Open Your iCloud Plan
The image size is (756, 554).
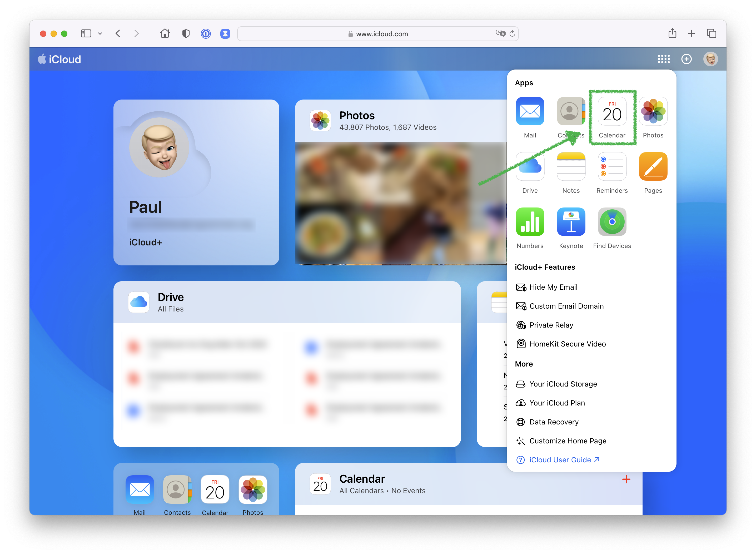[x=550, y=403]
